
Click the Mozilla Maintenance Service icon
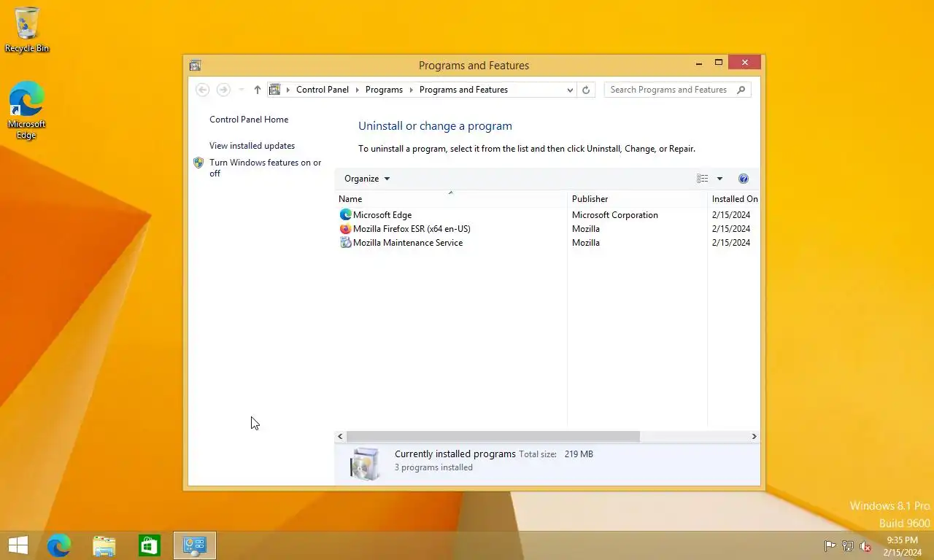[346, 243]
